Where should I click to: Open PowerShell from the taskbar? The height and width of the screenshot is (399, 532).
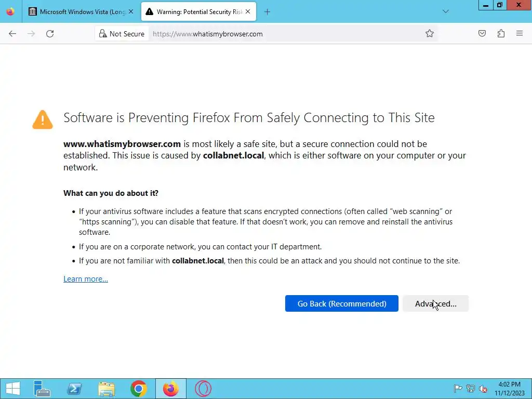(x=74, y=389)
